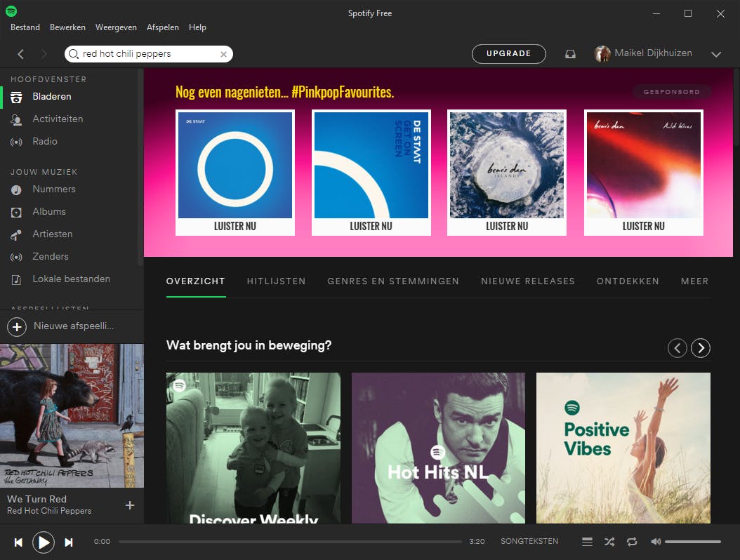Enable shuffle playback

[x=609, y=542]
